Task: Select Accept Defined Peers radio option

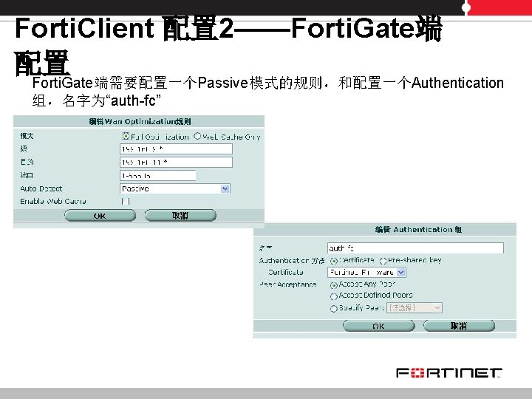Action: 334,296
